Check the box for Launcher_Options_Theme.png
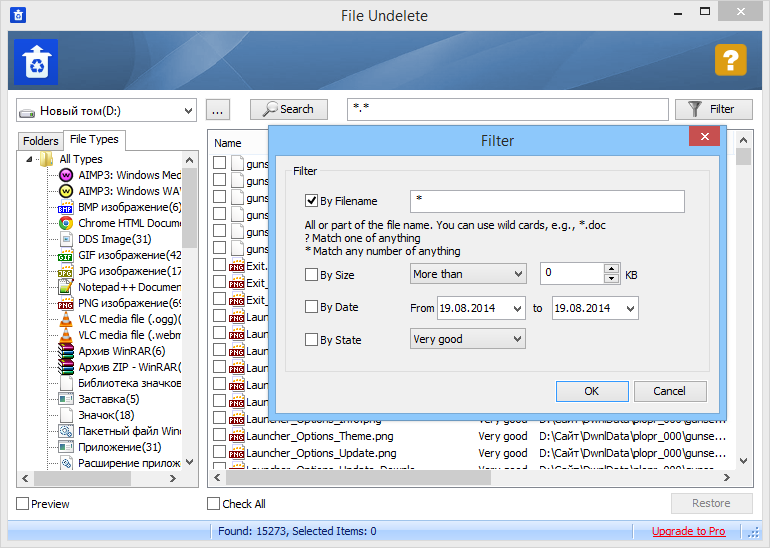The height and width of the screenshot is (548, 770). click(x=220, y=435)
